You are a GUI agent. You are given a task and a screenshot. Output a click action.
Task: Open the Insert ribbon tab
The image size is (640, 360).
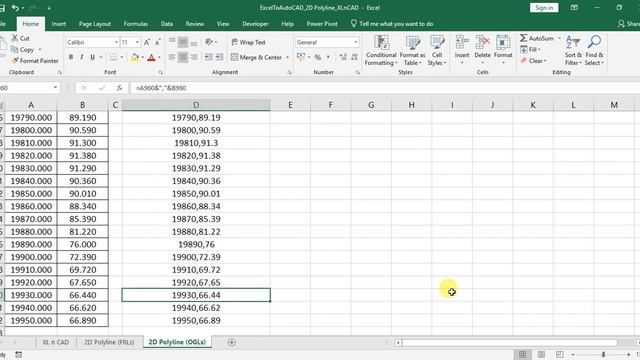pyautogui.click(x=59, y=24)
